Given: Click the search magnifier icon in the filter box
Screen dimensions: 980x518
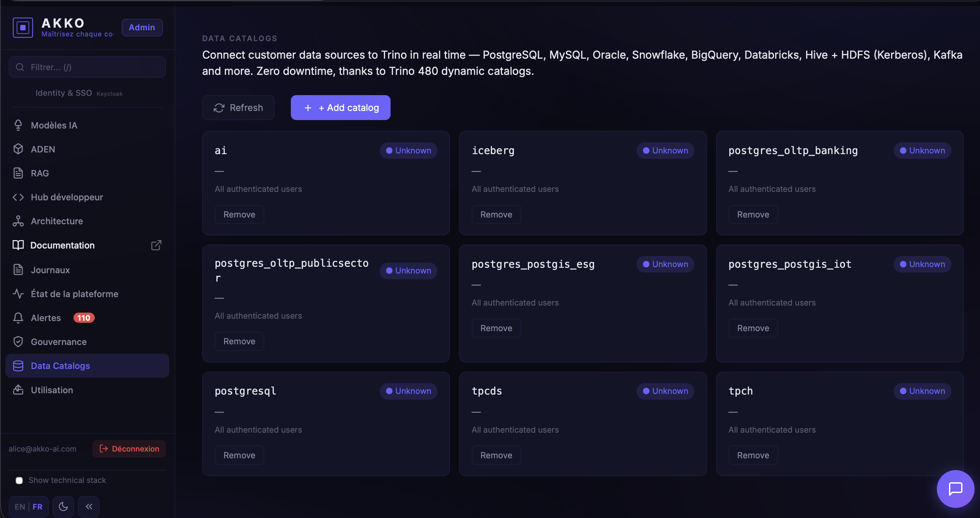Looking at the screenshot, I should pos(20,67).
